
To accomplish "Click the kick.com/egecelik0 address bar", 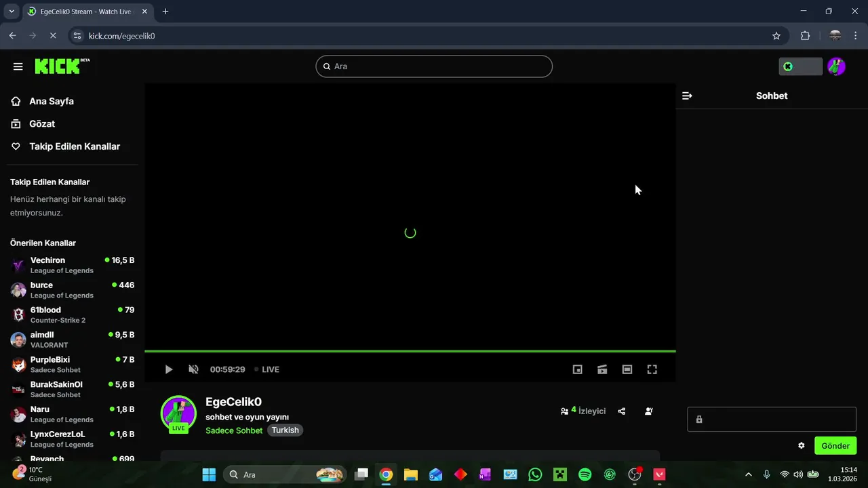I will coord(427,36).
